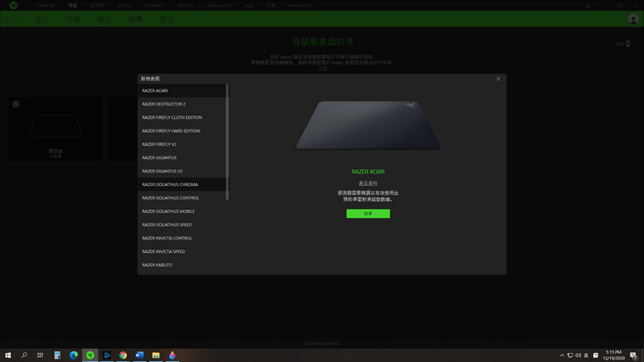Viewport: 644px width, 362px height.
Task: Pick RAZER GOLIATHUS MOBILE
Action: [x=182, y=211]
